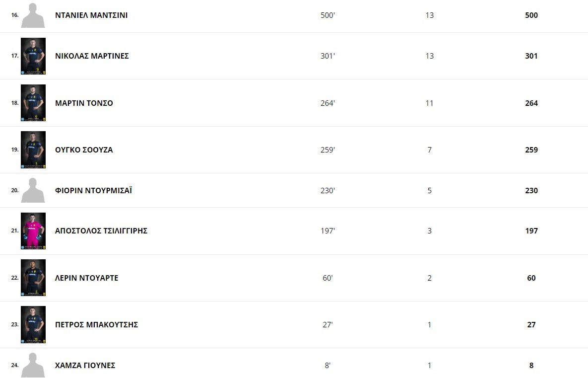Click placeholder avatar of ΦΙΟΡΙΝ ΝΤΟΥΡΜΙΣΑΪ
588x380 pixels.
(x=33, y=190)
